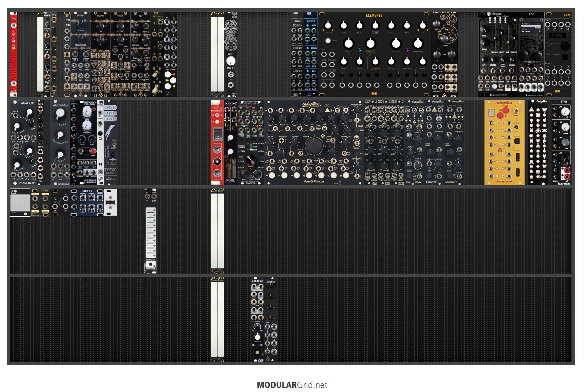Image resolution: width=585 pixels, height=392 pixels.
Task: Select the KINKS utility module
Action: tap(311, 54)
